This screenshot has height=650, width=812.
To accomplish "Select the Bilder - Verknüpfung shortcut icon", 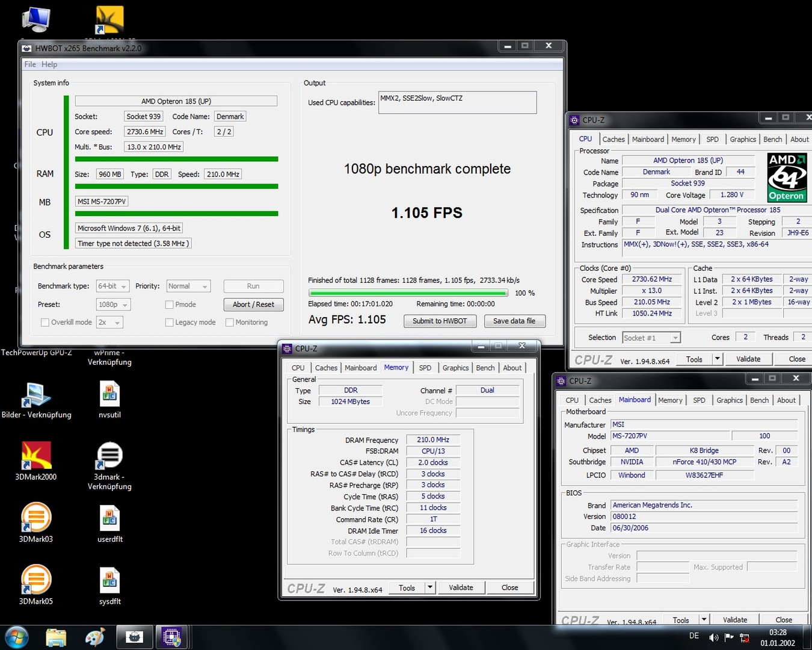I will click(x=36, y=395).
